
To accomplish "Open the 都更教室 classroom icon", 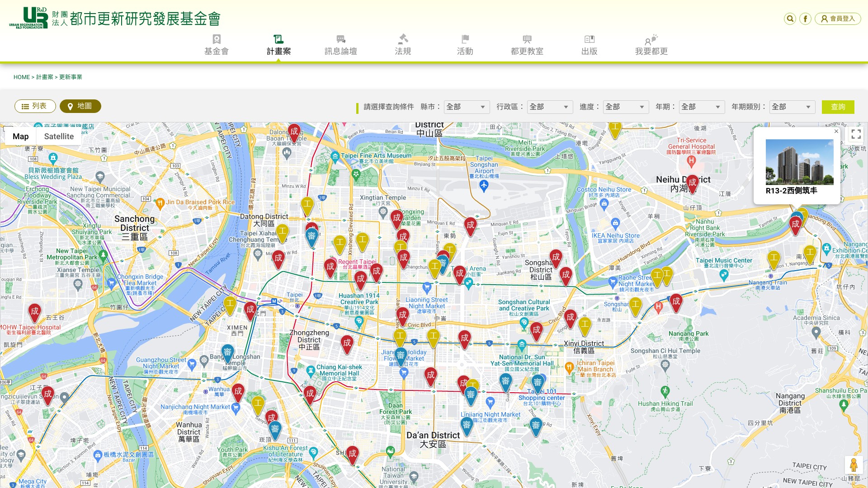I will coord(527,39).
